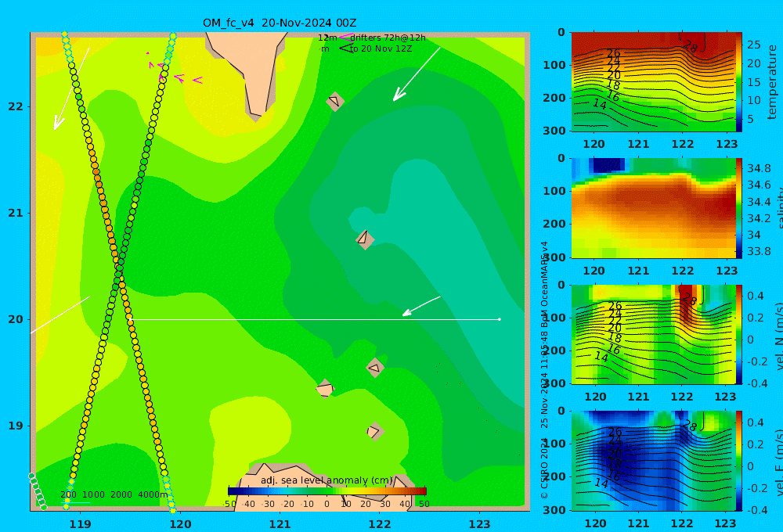The image size is (783, 532).
Task: Click the sea level anomaly colorbar
Action: click(x=327, y=491)
